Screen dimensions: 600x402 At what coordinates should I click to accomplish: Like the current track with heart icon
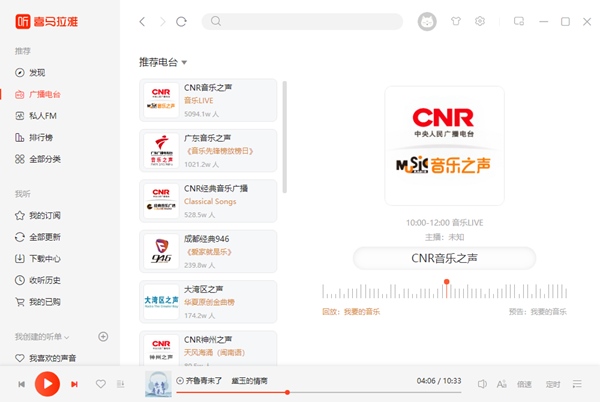click(x=100, y=384)
